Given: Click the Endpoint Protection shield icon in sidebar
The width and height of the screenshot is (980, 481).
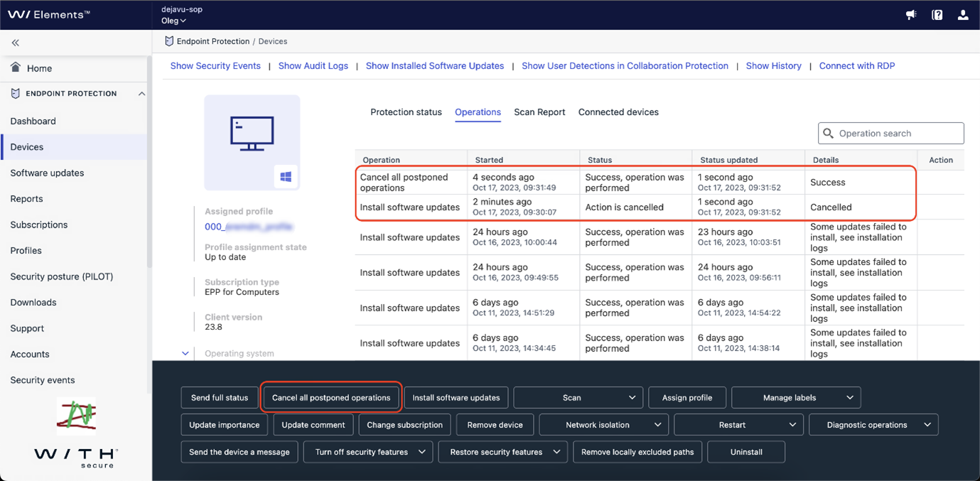Looking at the screenshot, I should click(16, 93).
